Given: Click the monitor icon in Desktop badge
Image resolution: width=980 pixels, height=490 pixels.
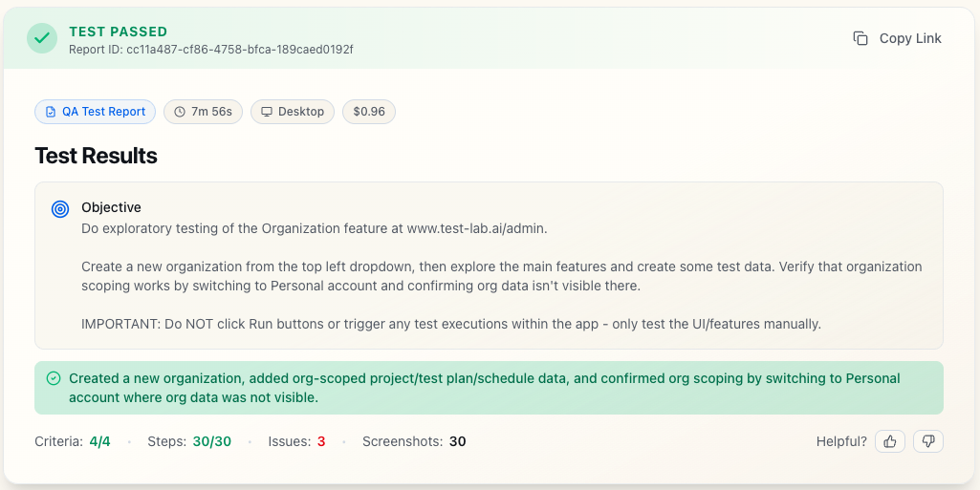Looking at the screenshot, I should [267, 112].
